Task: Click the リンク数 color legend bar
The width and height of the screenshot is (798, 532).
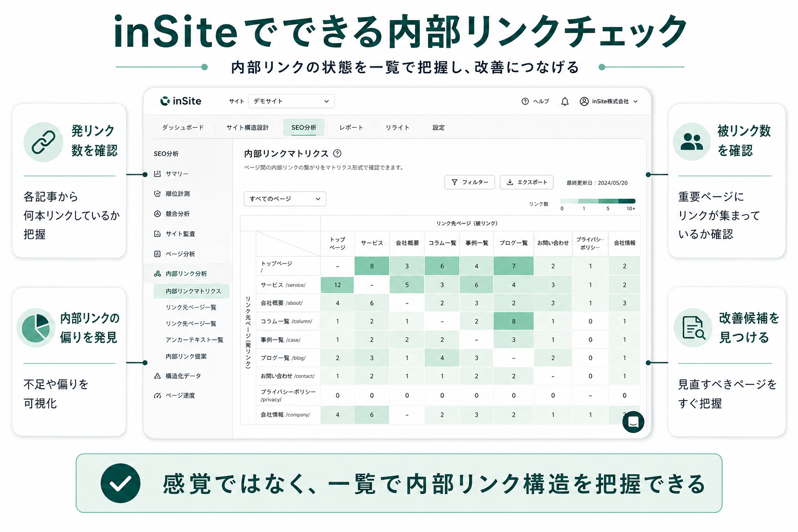Action: point(597,201)
